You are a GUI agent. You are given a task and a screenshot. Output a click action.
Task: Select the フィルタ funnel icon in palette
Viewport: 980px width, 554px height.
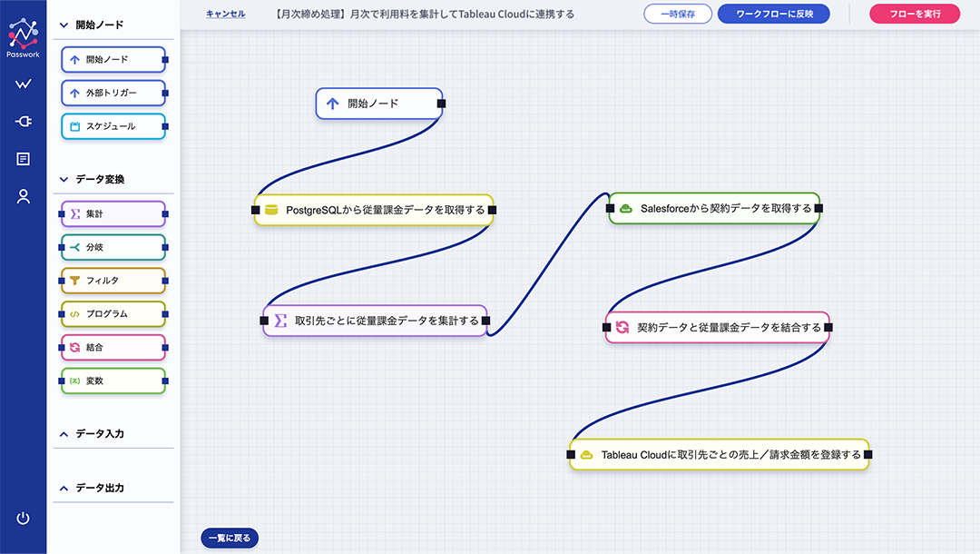(75, 281)
